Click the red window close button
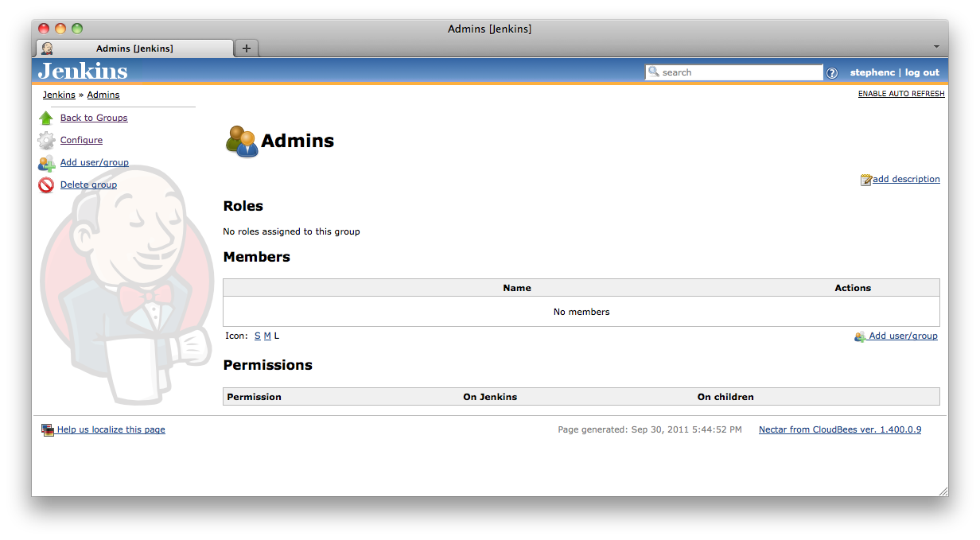The width and height of the screenshot is (980, 540). tap(44, 29)
